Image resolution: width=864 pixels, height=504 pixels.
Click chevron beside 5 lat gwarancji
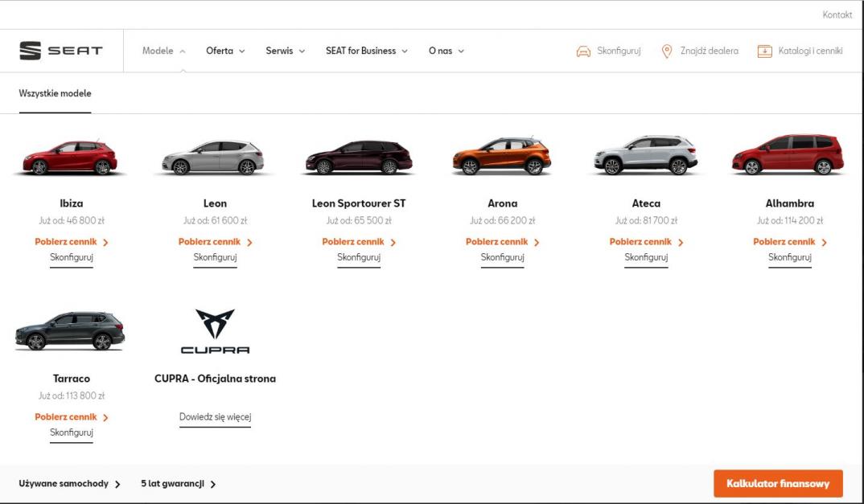coord(212,484)
